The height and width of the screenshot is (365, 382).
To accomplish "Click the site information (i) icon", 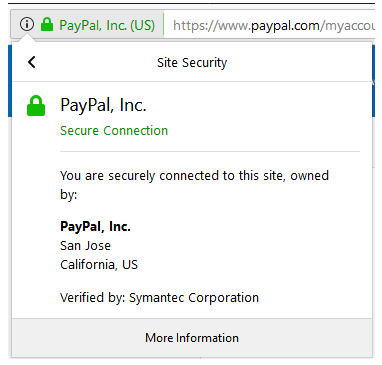I will coord(27,24).
